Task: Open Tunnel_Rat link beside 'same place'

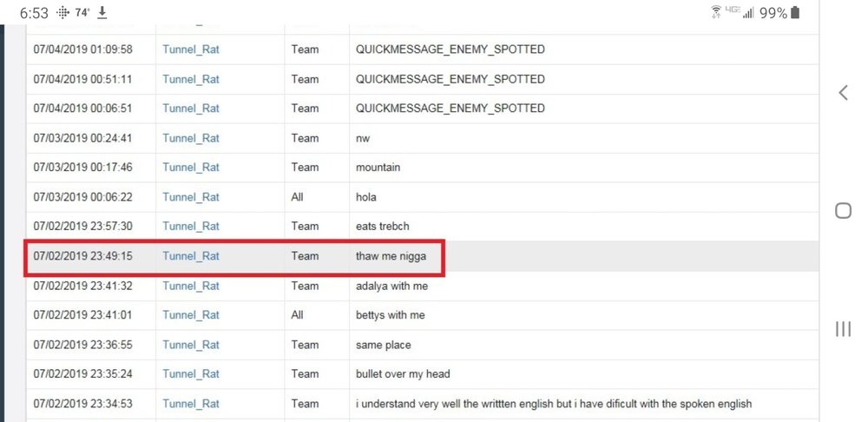Action: tap(191, 345)
